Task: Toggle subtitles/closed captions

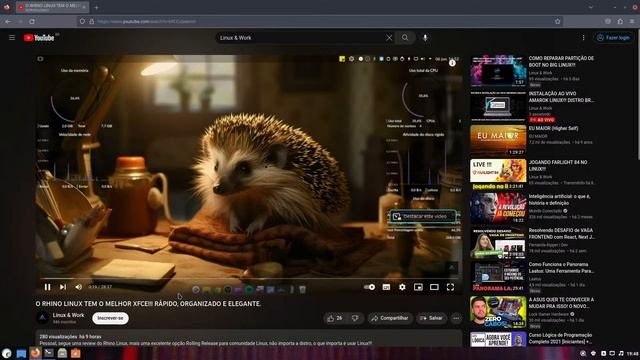Action: 386,287
